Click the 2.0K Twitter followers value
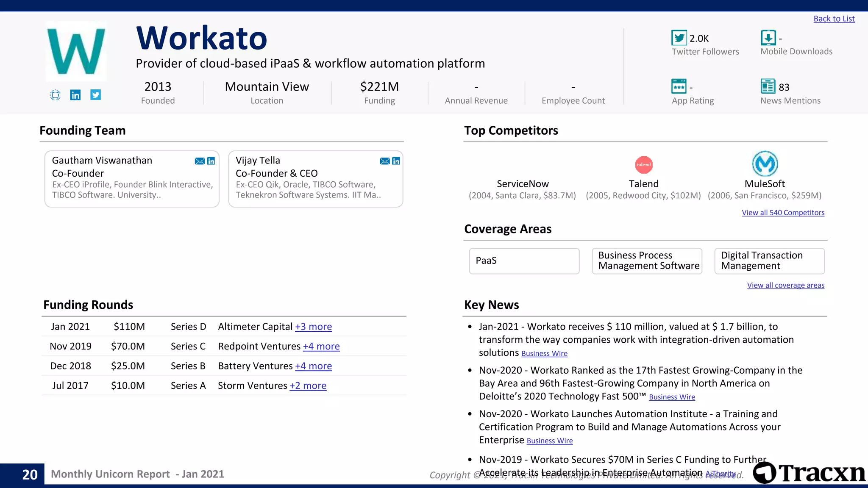This screenshot has height=488, width=868. click(x=699, y=39)
